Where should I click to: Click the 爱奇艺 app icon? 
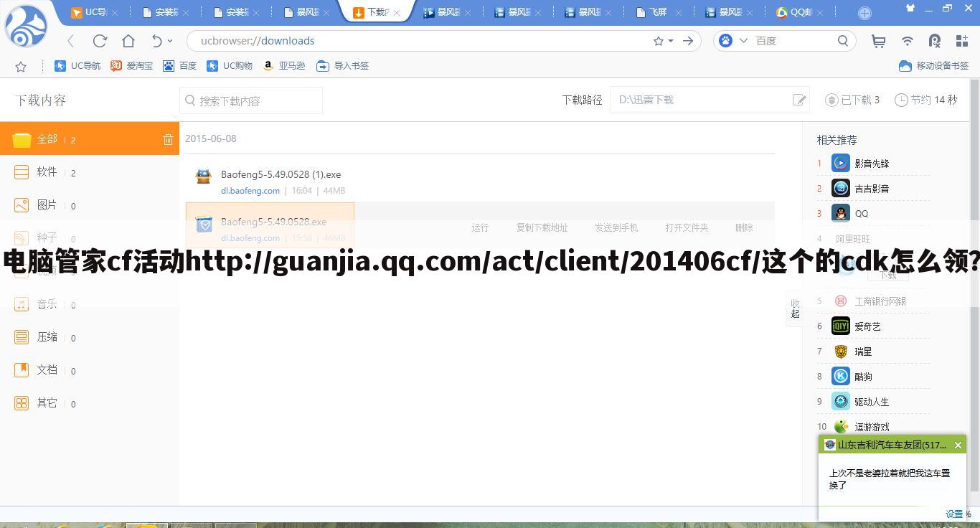coord(841,326)
